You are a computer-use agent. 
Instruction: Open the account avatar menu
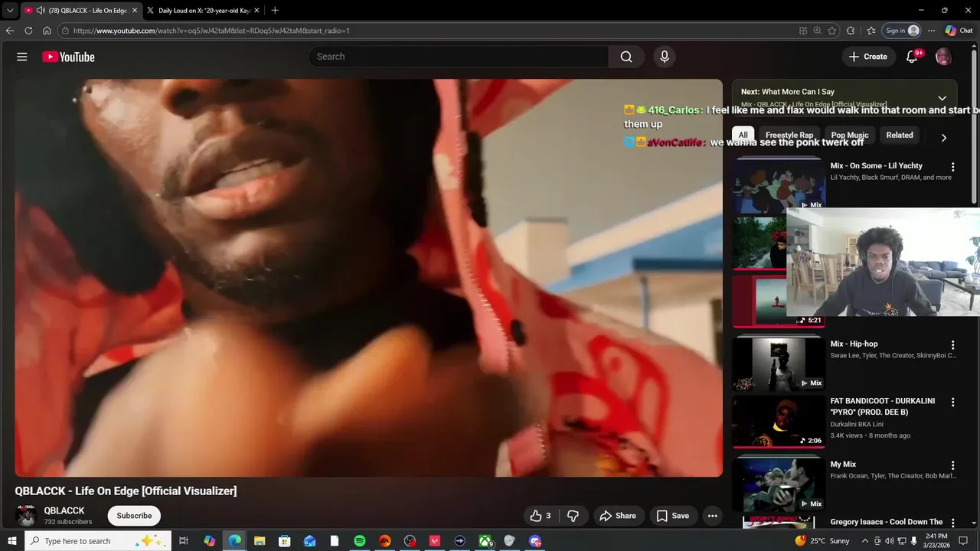tap(943, 57)
